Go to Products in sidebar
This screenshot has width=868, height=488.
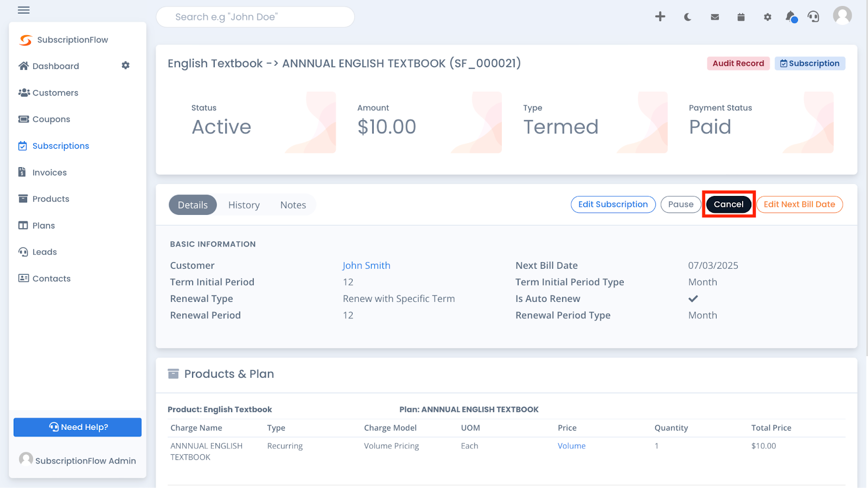coord(44,199)
